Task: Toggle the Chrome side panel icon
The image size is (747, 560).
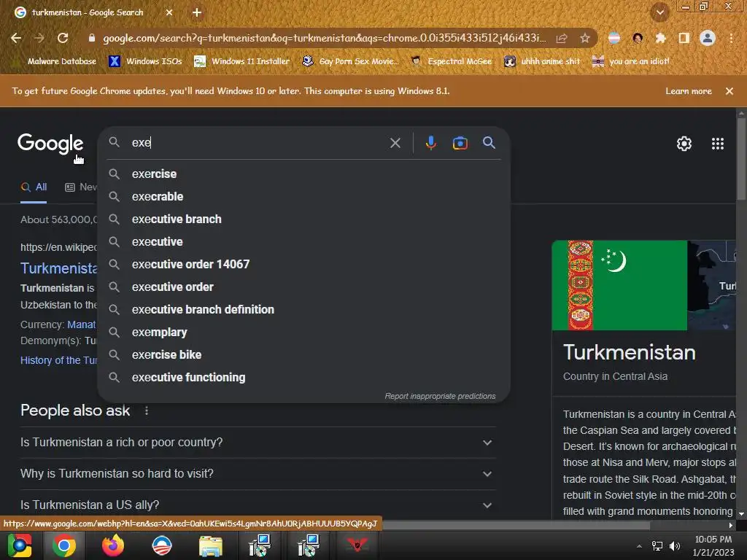Action: pyautogui.click(x=684, y=38)
